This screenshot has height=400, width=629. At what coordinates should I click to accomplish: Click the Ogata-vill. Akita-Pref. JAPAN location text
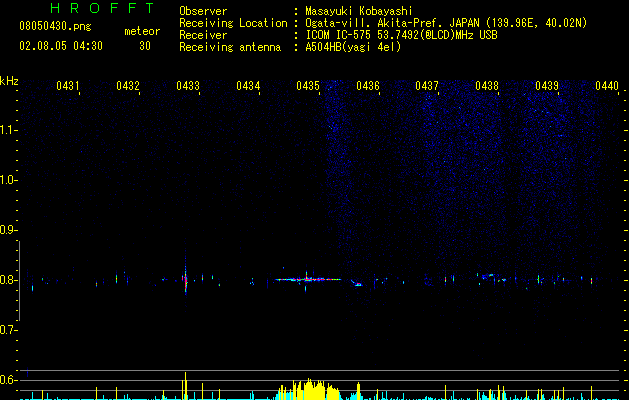pyautogui.click(x=446, y=23)
